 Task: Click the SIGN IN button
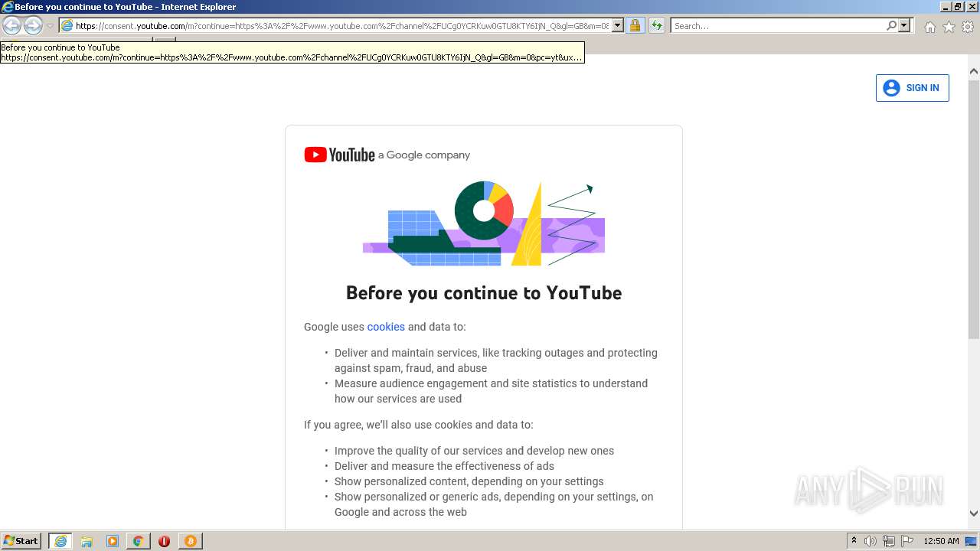click(912, 88)
